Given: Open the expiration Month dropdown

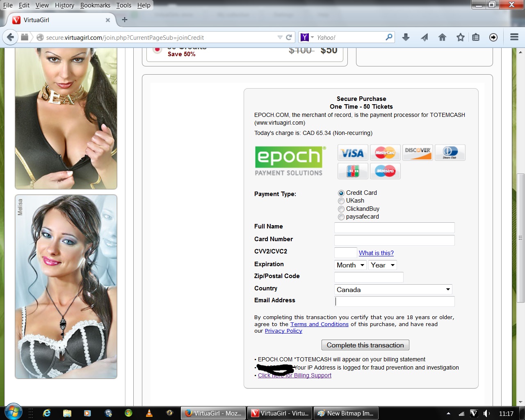Looking at the screenshot, I should pyautogui.click(x=350, y=265).
